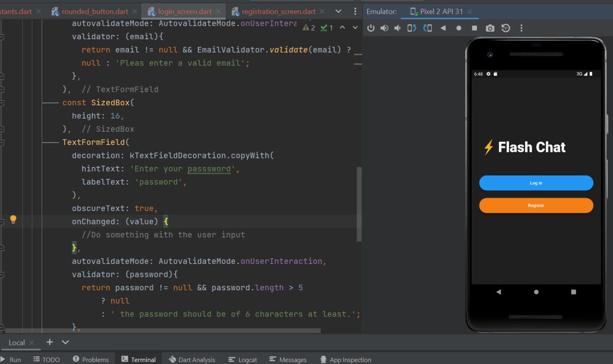Open the Terminal tool window
This screenshot has height=364, width=613.
coord(138,359)
